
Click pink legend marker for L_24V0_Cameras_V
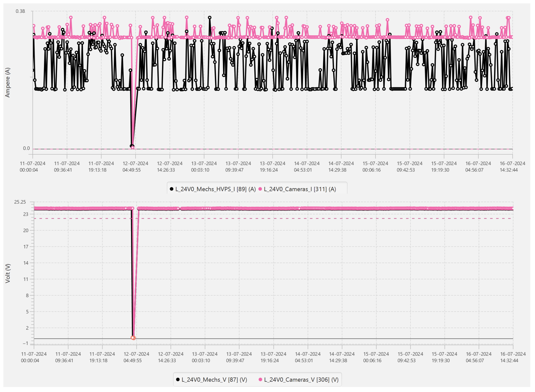click(261, 380)
